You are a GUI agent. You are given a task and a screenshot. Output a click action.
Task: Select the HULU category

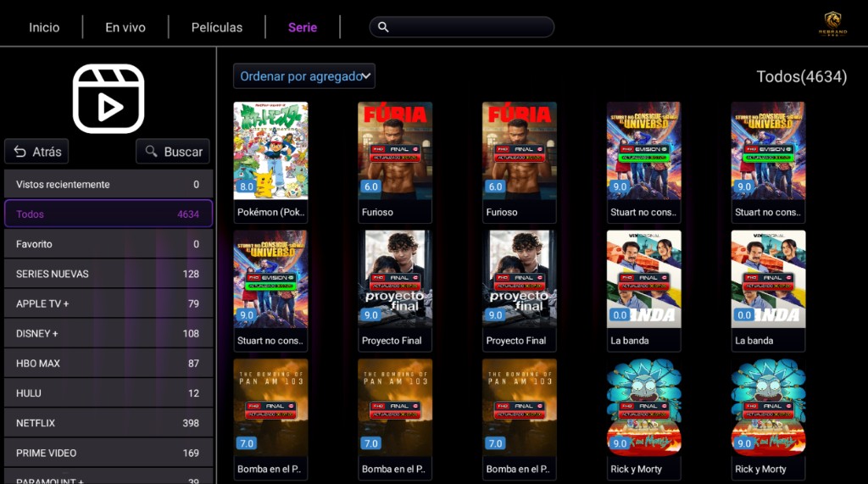coord(108,393)
